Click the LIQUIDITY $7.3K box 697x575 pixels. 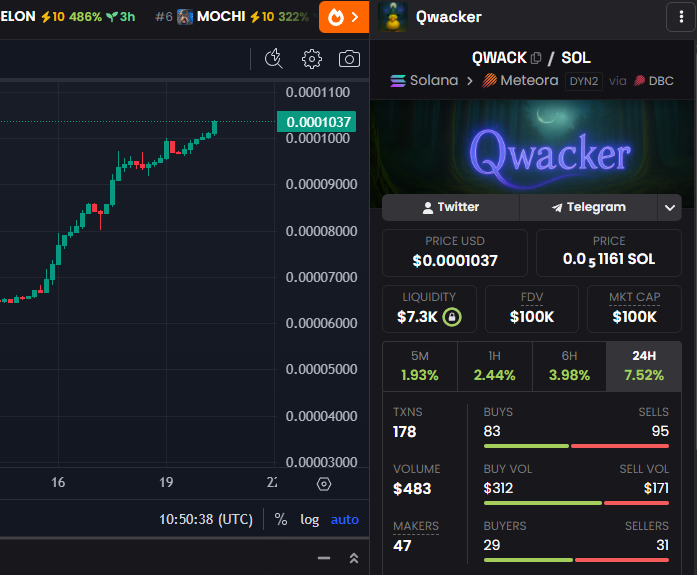click(429, 309)
